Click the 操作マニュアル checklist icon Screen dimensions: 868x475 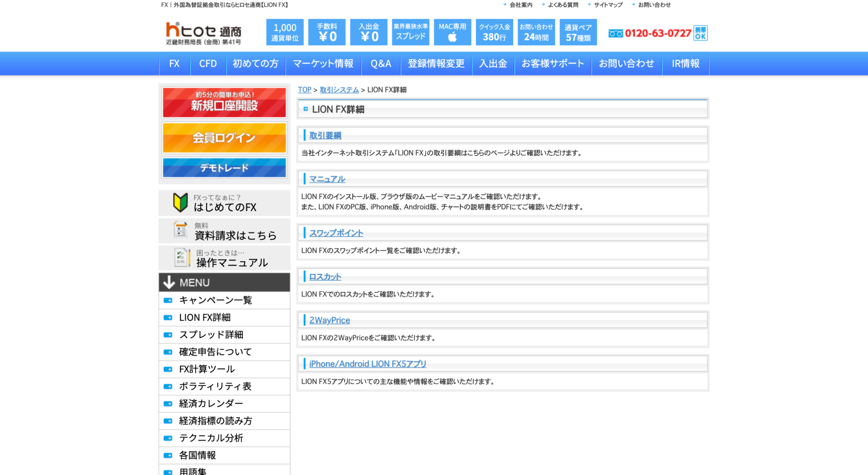click(x=182, y=257)
